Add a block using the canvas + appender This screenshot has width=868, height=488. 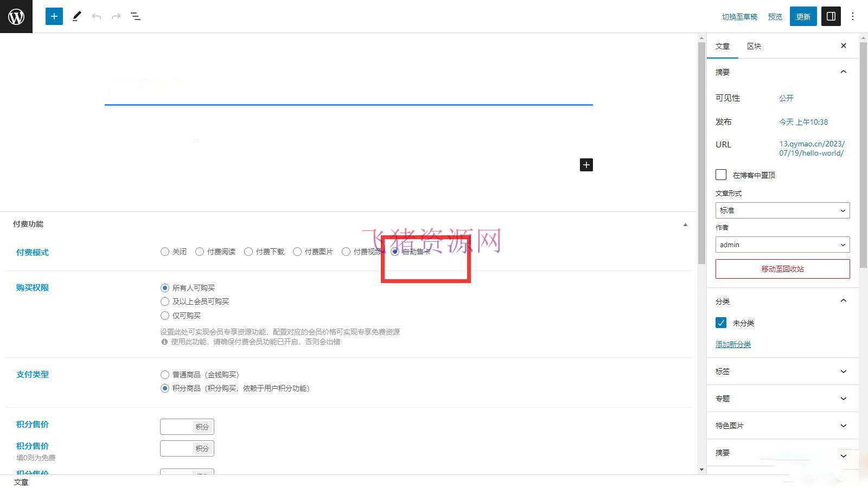click(586, 165)
